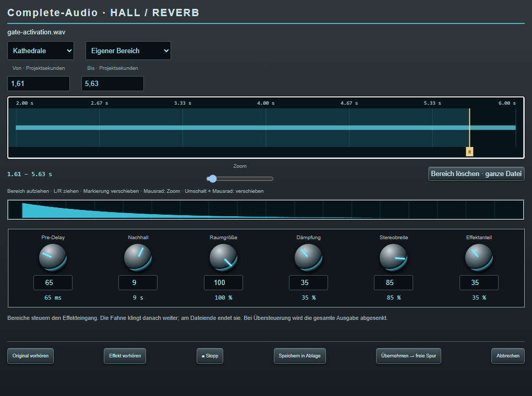The height and width of the screenshot is (396, 532).
Task: Click the Zoom slider handle
Action: pos(212,179)
